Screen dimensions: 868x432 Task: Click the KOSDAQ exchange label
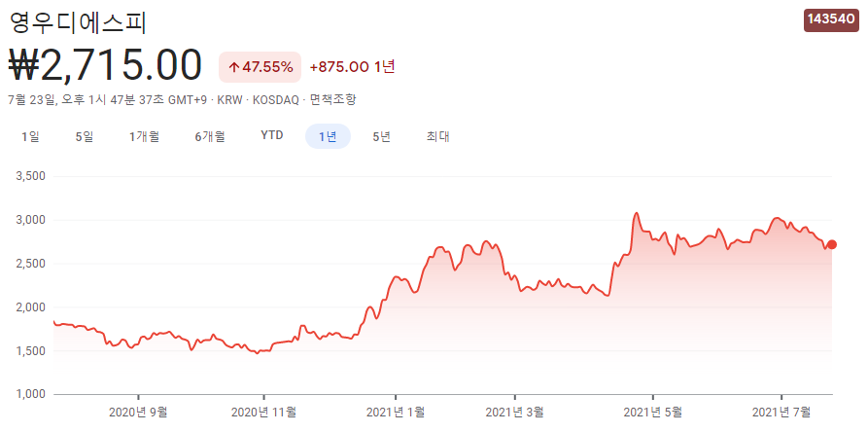click(275, 100)
